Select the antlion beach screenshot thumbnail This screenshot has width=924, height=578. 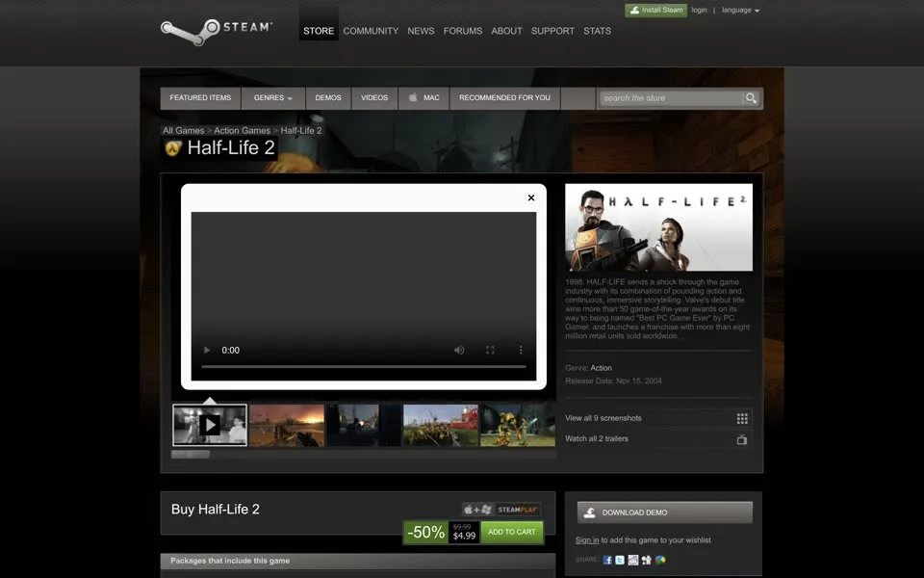click(x=441, y=425)
